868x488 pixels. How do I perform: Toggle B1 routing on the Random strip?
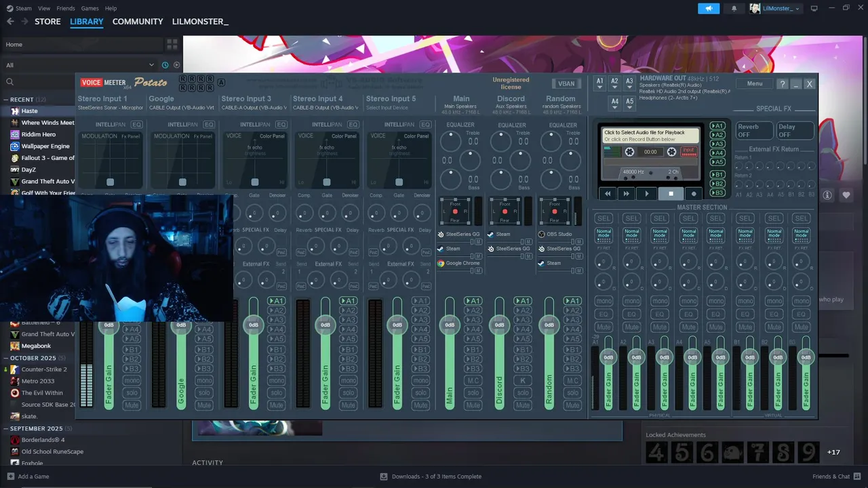(572, 350)
